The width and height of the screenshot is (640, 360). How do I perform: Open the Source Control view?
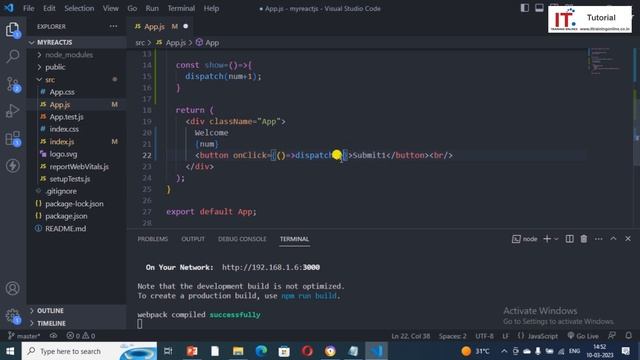(13, 84)
